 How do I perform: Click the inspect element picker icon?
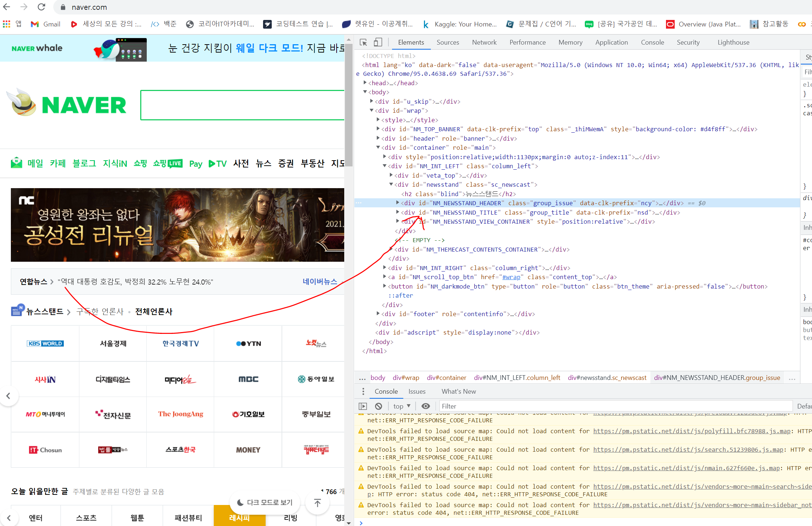tap(363, 42)
